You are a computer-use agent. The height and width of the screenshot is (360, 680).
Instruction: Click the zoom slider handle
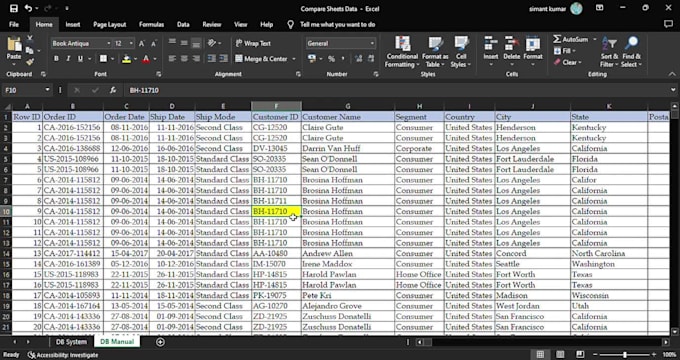click(624, 355)
